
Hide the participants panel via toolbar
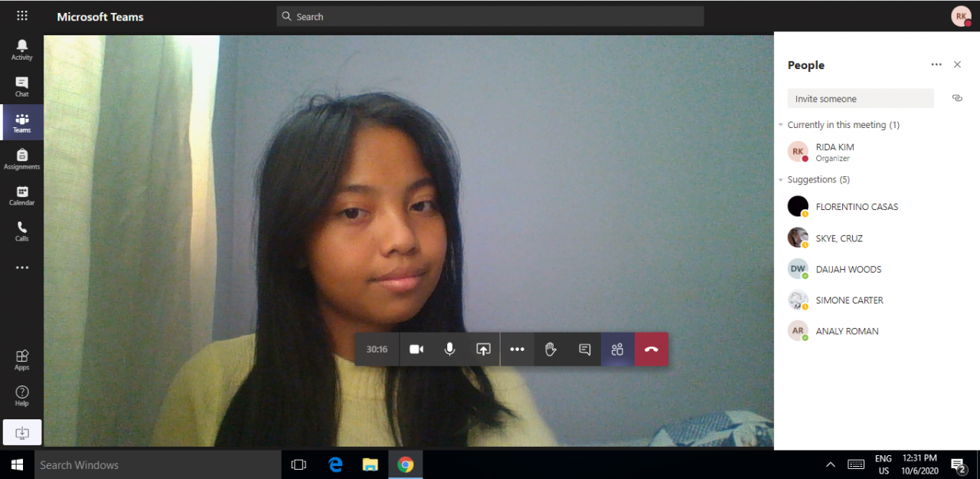tap(617, 349)
